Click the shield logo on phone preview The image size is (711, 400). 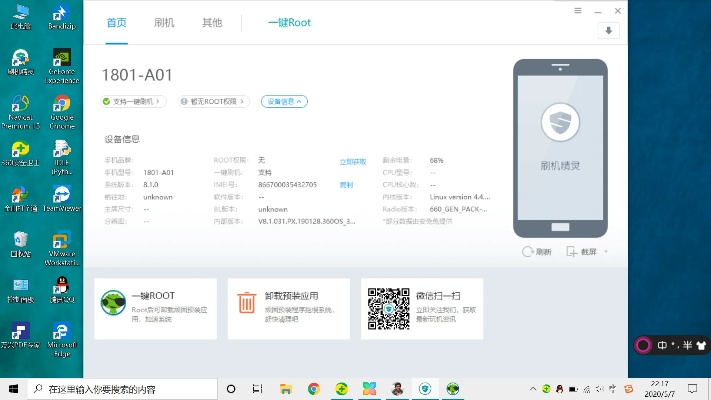pos(560,123)
